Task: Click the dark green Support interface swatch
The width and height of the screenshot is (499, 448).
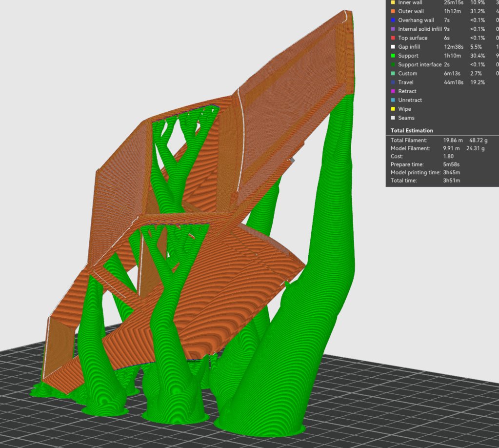Action: click(393, 64)
